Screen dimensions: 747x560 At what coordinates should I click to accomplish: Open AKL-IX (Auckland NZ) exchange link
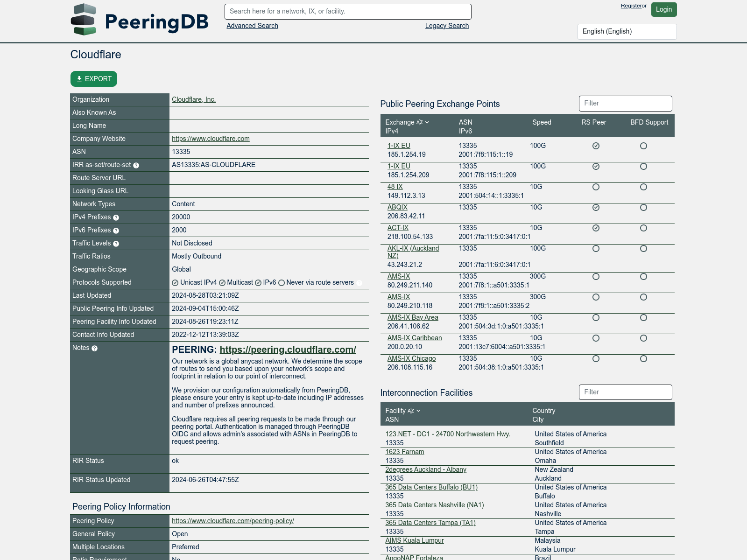[413, 252]
